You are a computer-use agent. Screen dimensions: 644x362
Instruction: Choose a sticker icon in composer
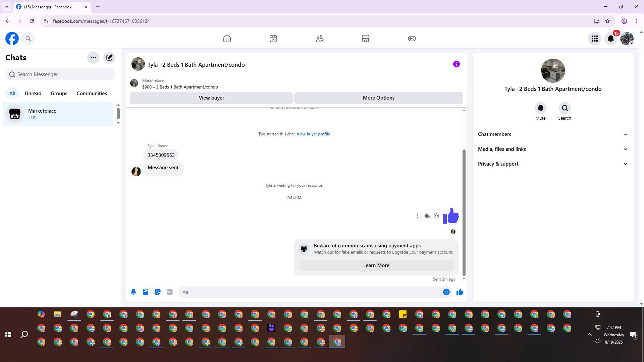pyautogui.click(x=158, y=292)
